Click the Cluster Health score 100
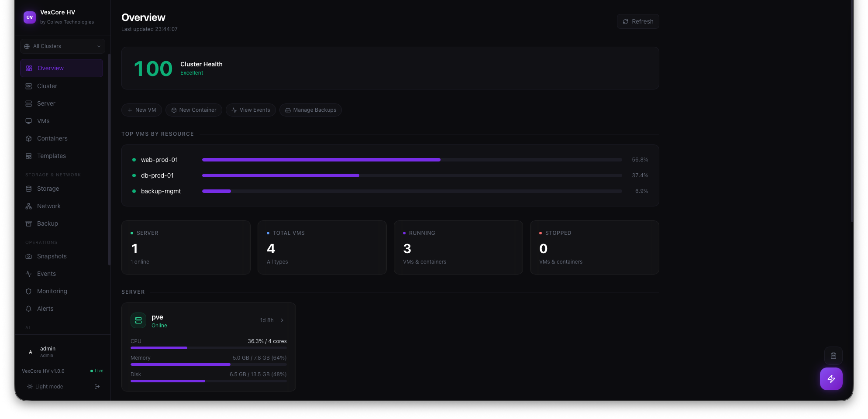Viewport: 868px width, 419px height. click(153, 69)
